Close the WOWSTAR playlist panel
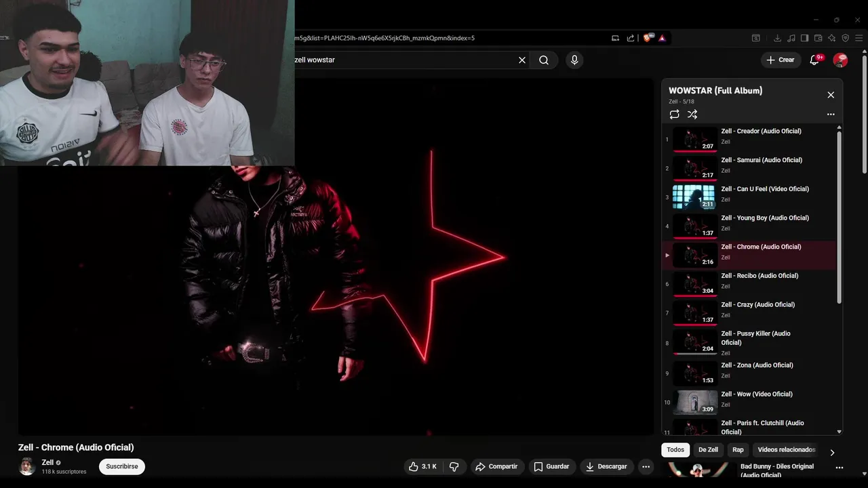This screenshot has height=488, width=868. [x=831, y=95]
